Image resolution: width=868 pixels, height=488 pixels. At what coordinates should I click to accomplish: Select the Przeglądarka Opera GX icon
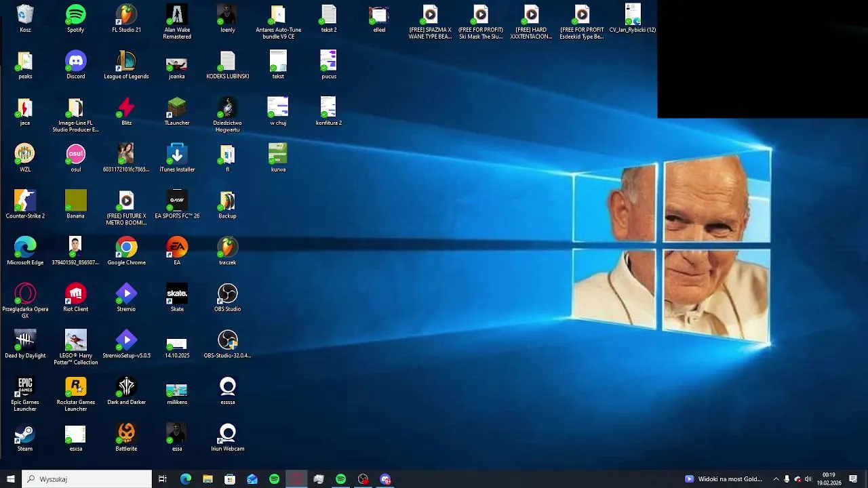(25, 302)
